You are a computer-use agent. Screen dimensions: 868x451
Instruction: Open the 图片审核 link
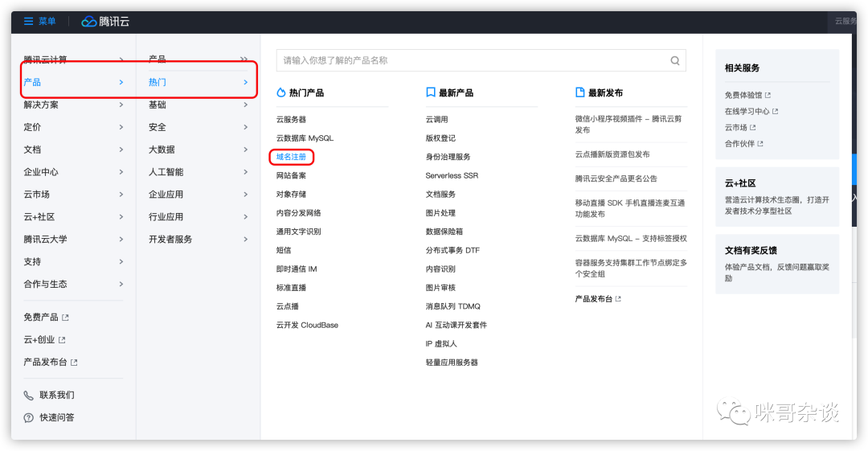point(440,288)
